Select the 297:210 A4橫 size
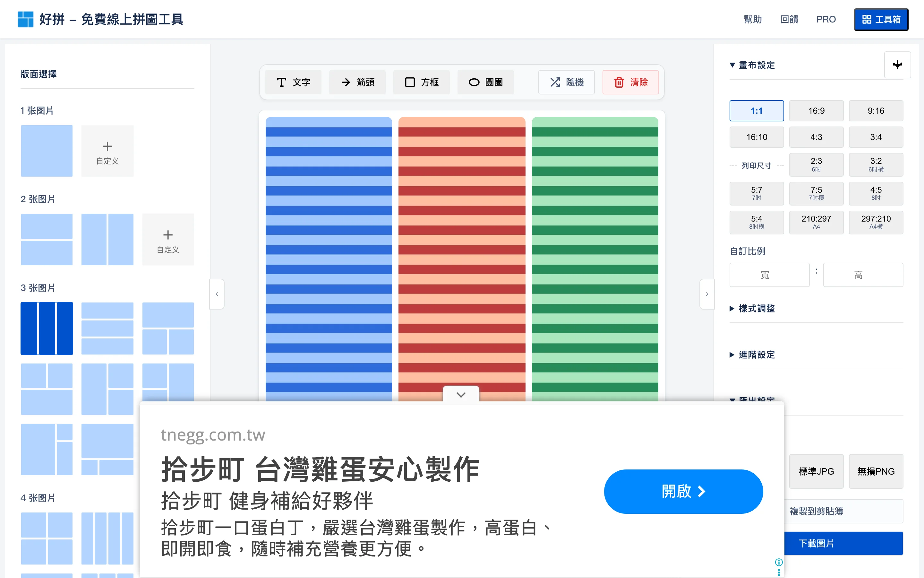 (876, 223)
